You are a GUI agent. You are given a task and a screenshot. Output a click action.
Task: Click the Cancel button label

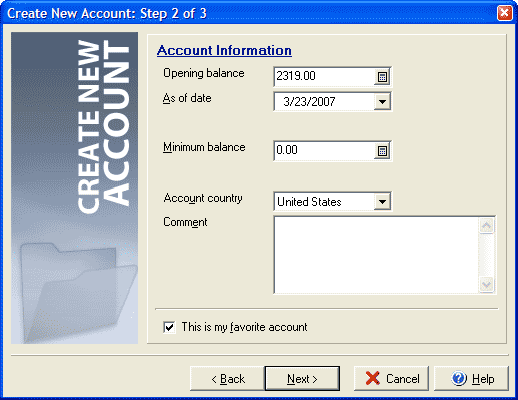(x=403, y=379)
